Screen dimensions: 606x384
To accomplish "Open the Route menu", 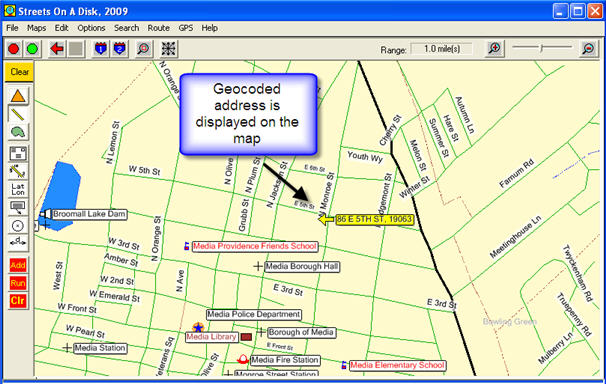I will click(x=158, y=28).
